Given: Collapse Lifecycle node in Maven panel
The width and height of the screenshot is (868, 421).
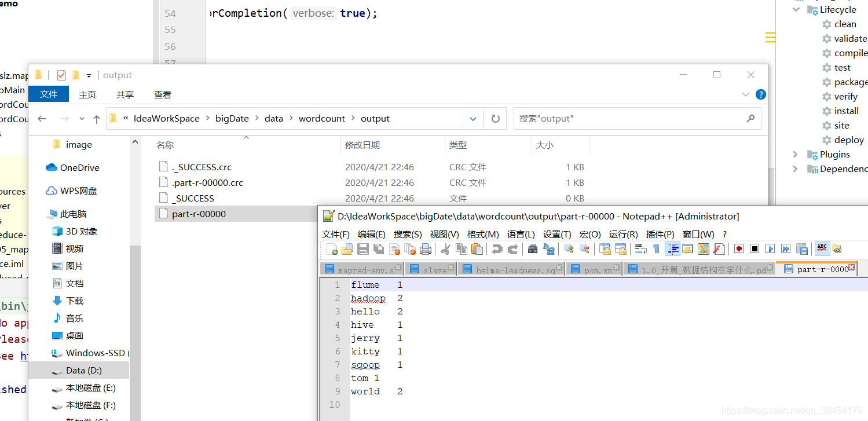Looking at the screenshot, I should [x=796, y=10].
